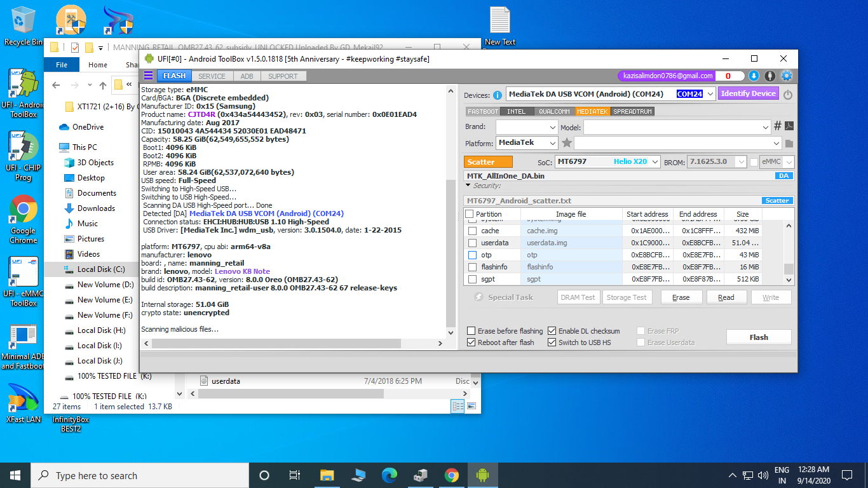The width and height of the screenshot is (868, 488).
Task: Click the Identify Device button
Action: click(749, 93)
